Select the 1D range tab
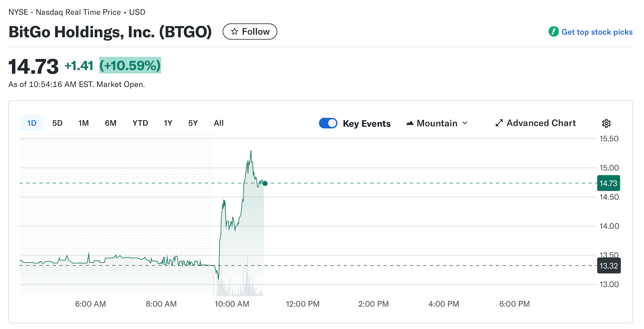The height and width of the screenshot is (329, 644). tap(32, 123)
